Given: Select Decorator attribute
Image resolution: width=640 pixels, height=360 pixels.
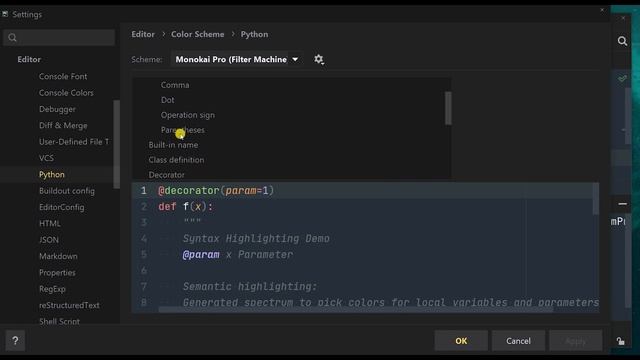Looking at the screenshot, I should (x=167, y=175).
